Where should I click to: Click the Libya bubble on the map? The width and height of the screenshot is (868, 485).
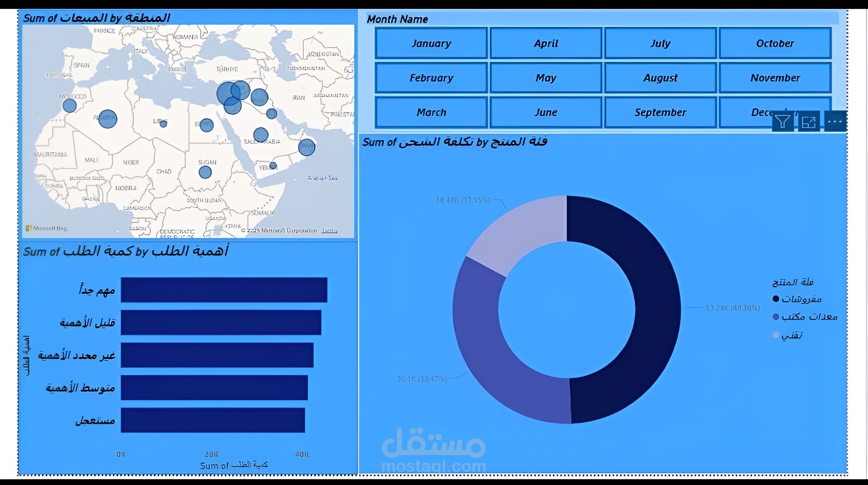(x=163, y=124)
